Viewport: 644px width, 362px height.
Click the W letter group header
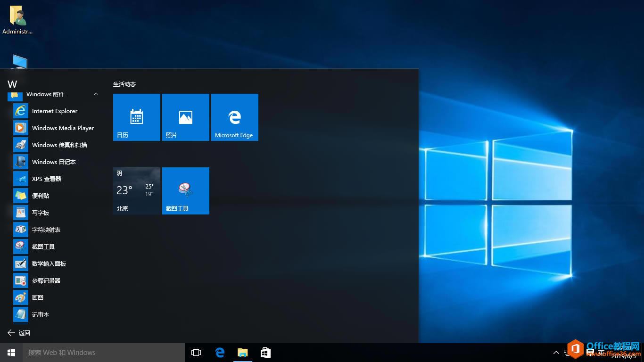12,84
